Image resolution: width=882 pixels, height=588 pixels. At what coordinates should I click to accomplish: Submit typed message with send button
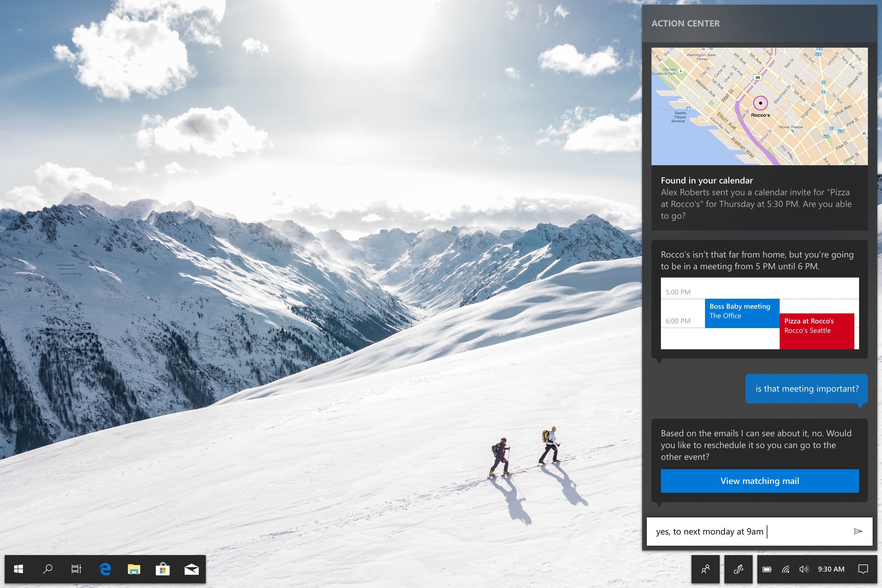point(858,531)
